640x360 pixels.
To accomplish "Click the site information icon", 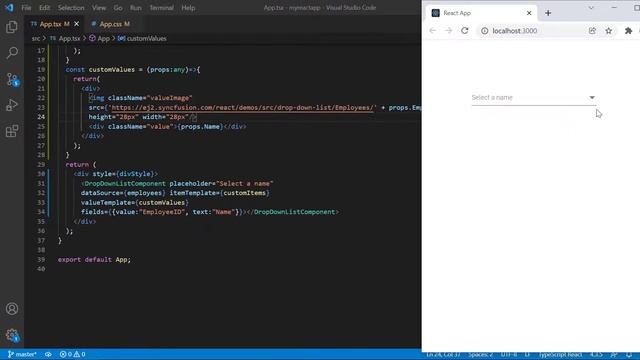I will pyautogui.click(x=484, y=31).
